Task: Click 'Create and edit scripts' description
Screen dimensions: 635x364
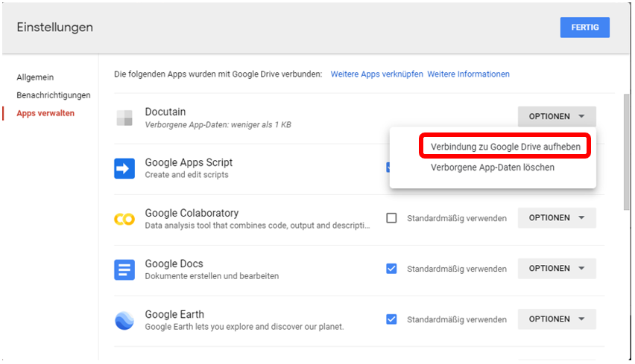Action: click(x=186, y=175)
